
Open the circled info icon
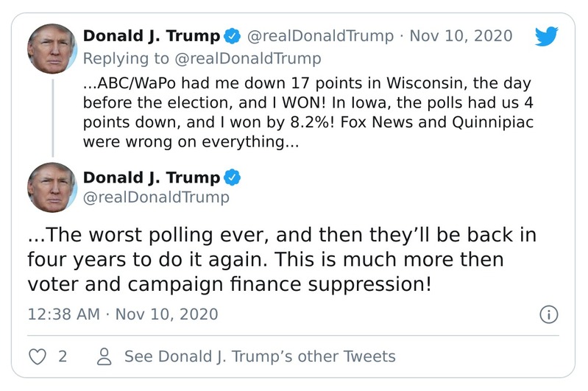549,314
